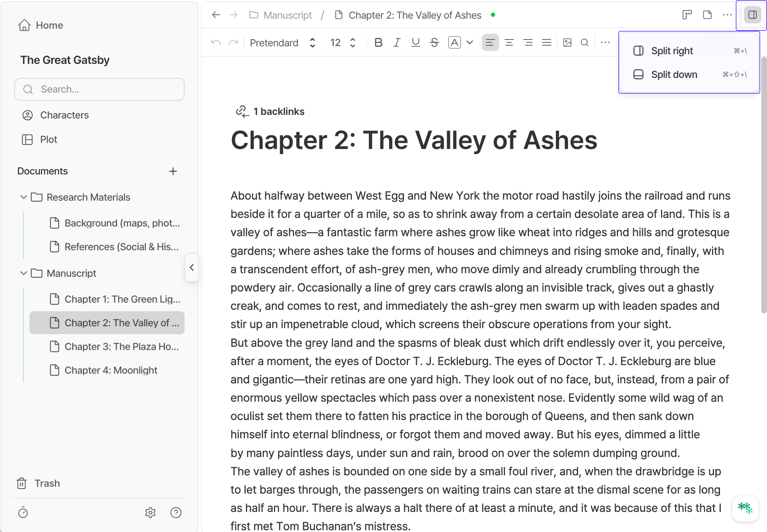Toggle italic formatting
This screenshot has height=532, width=767.
[x=397, y=43]
